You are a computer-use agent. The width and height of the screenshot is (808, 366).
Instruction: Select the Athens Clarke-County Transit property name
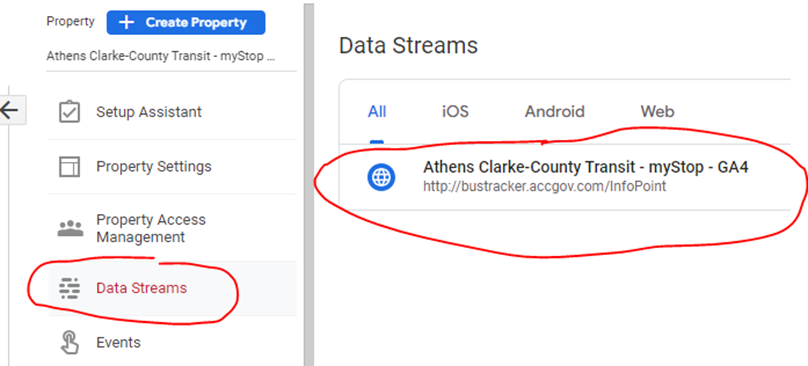point(161,56)
